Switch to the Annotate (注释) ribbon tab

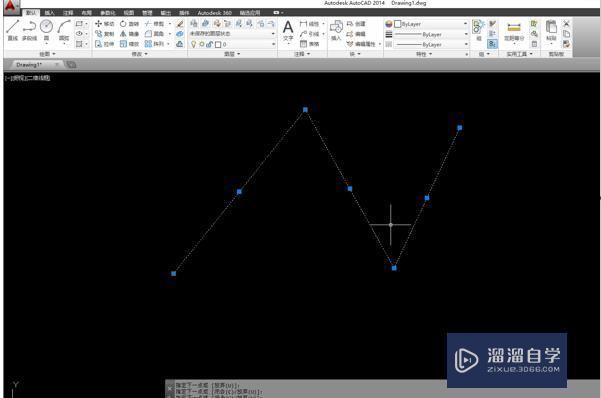coord(68,13)
